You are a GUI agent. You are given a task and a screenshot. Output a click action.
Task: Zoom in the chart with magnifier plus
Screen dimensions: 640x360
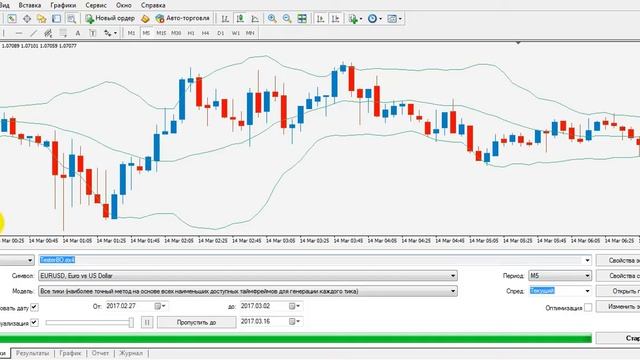272,19
